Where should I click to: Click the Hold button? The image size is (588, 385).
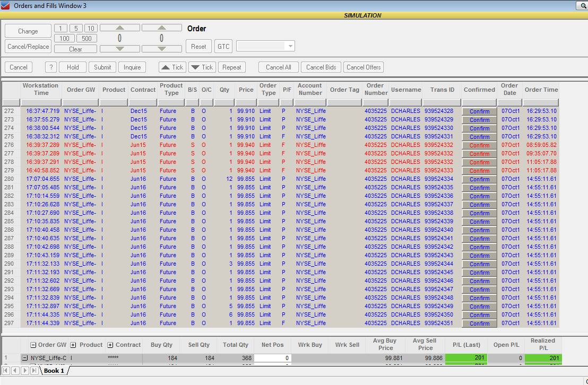tap(73, 67)
